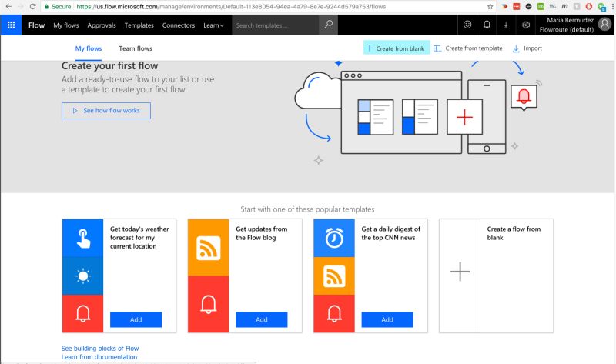Click Create a flow from blank title

514,233
